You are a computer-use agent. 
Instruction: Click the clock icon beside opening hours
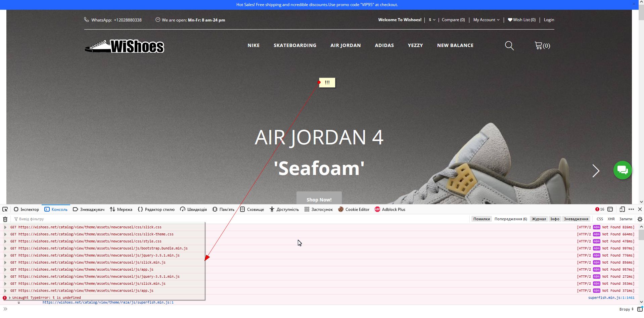[x=158, y=19]
